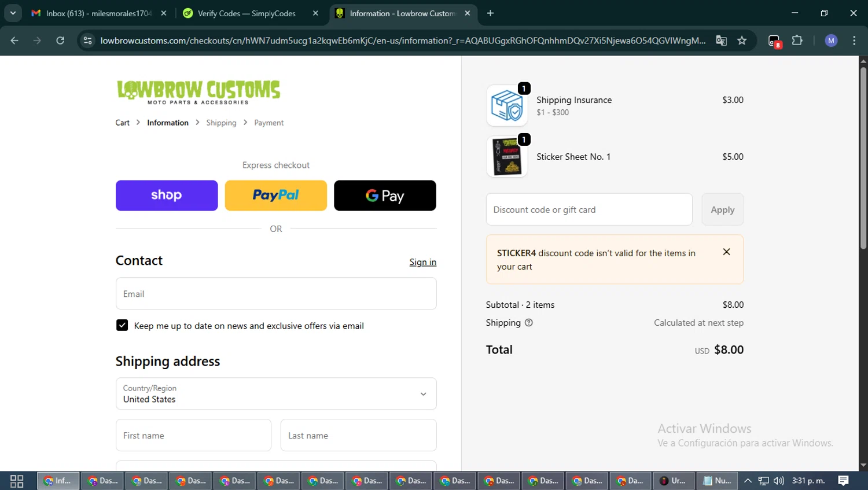
Task: Focus the Email input field
Action: (x=276, y=294)
